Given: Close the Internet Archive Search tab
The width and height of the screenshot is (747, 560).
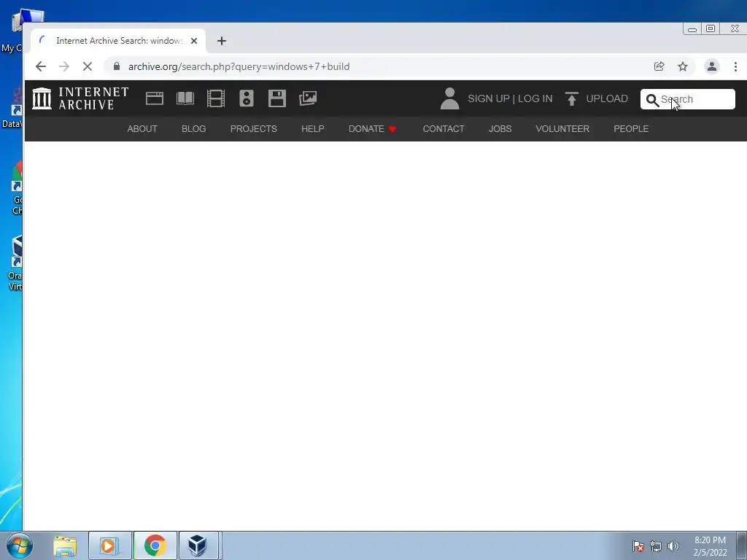Looking at the screenshot, I should click(x=194, y=41).
